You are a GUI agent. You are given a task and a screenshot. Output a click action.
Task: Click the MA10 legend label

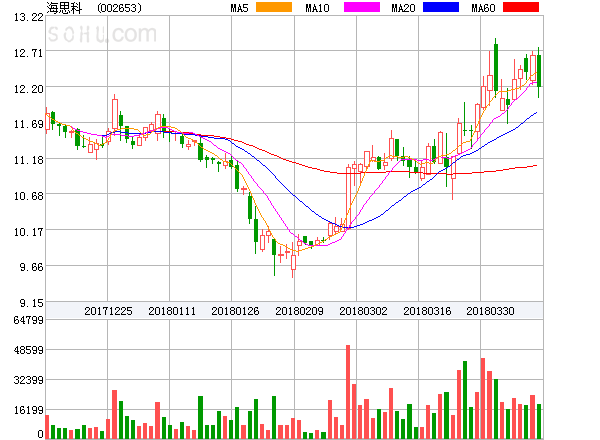(x=317, y=8)
